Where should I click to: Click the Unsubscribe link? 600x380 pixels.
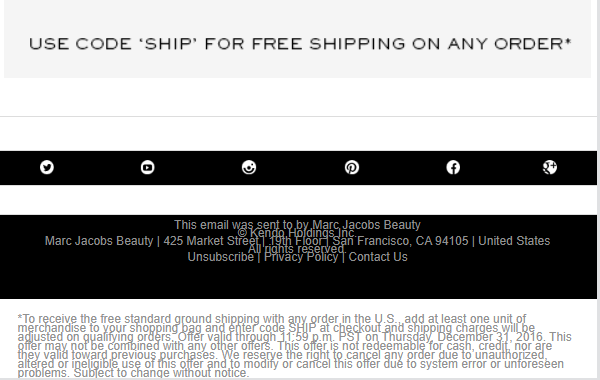point(220,257)
